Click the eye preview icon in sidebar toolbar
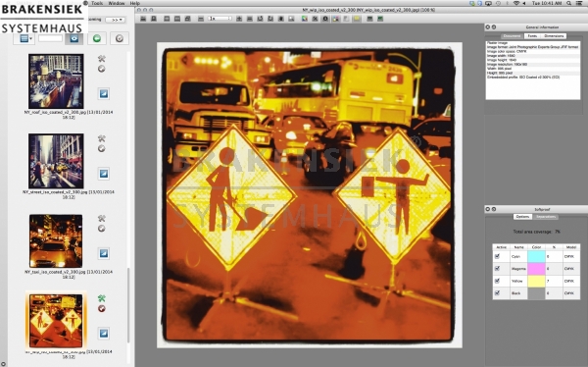588x367 pixels. [73, 38]
